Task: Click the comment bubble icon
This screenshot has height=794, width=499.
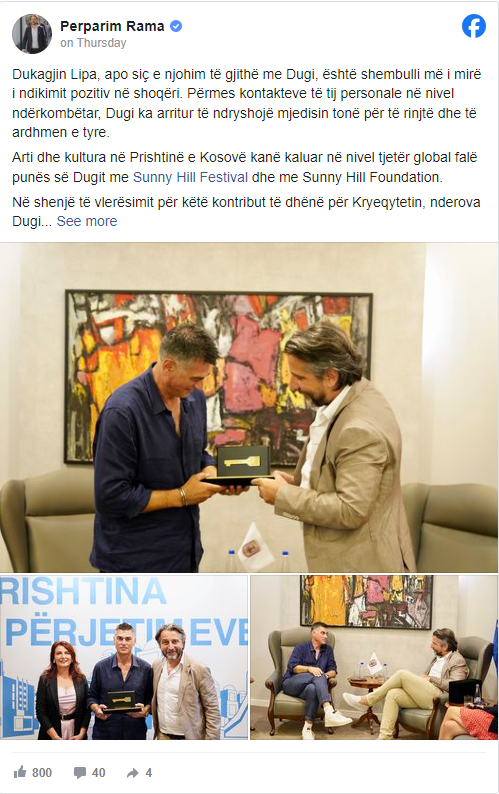Action: coord(80,773)
